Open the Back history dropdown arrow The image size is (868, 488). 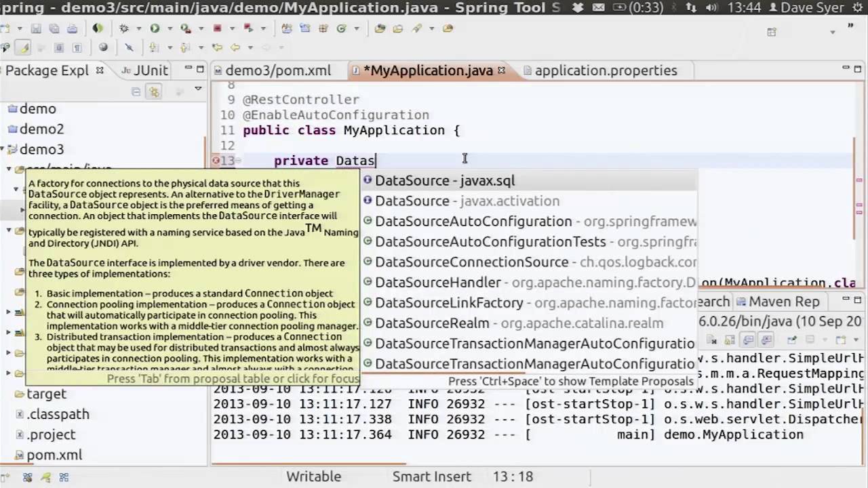250,47
